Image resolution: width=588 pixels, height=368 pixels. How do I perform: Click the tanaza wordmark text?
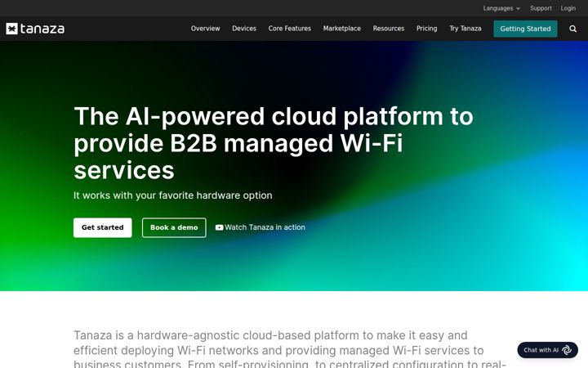click(x=42, y=29)
